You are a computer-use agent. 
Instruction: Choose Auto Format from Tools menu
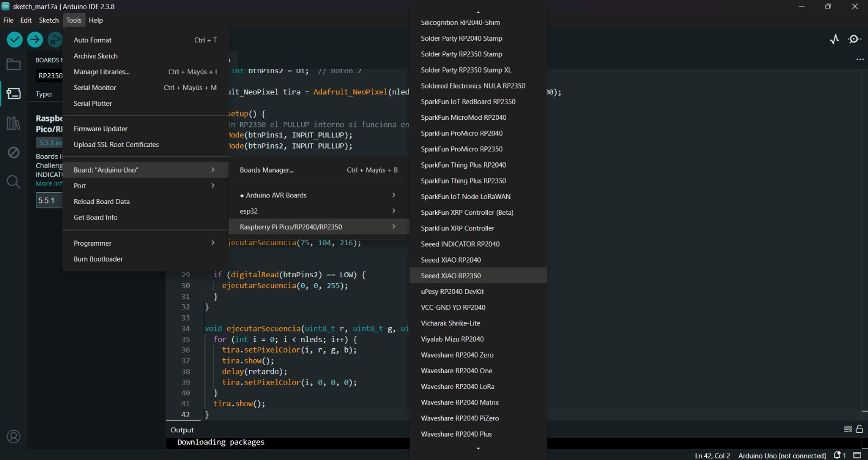tap(93, 40)
